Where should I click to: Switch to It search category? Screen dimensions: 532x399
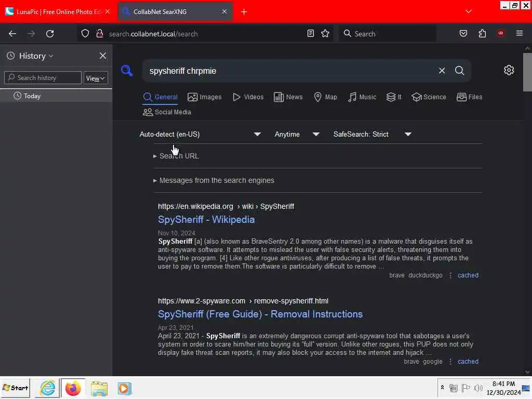point(394,97)
